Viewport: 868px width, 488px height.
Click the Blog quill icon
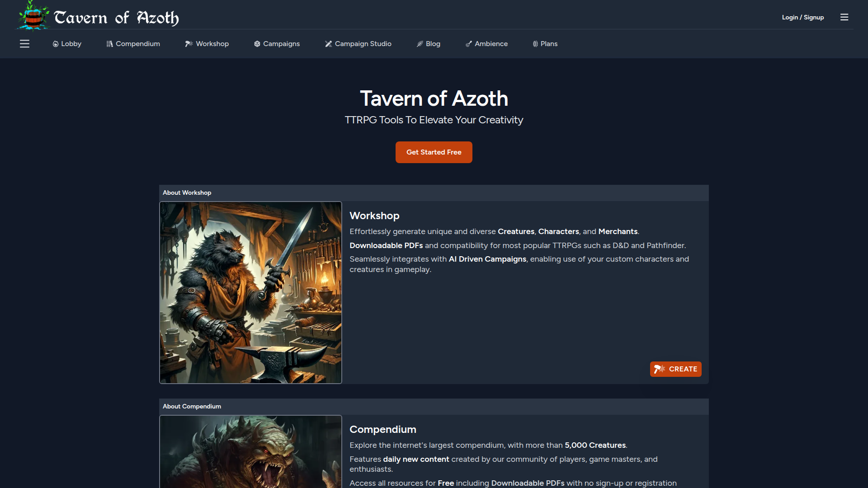pyautogui.click(x=420, y=44)
